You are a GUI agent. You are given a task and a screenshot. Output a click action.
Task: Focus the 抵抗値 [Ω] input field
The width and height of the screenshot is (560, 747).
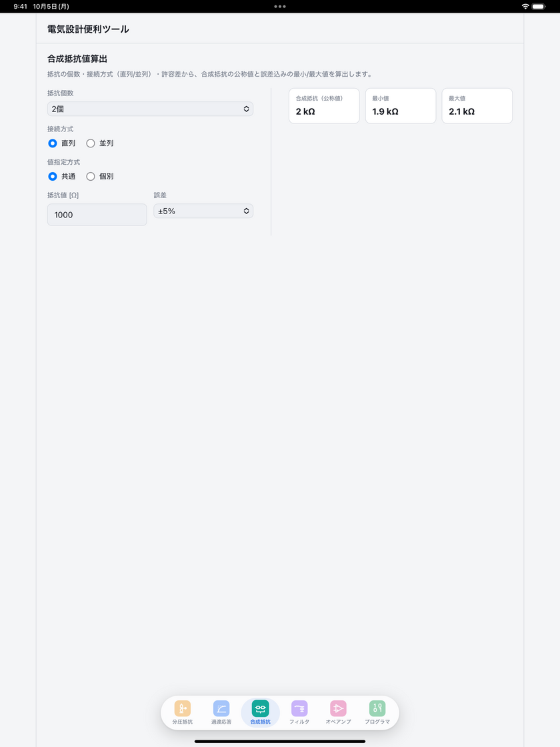point(97,215)
